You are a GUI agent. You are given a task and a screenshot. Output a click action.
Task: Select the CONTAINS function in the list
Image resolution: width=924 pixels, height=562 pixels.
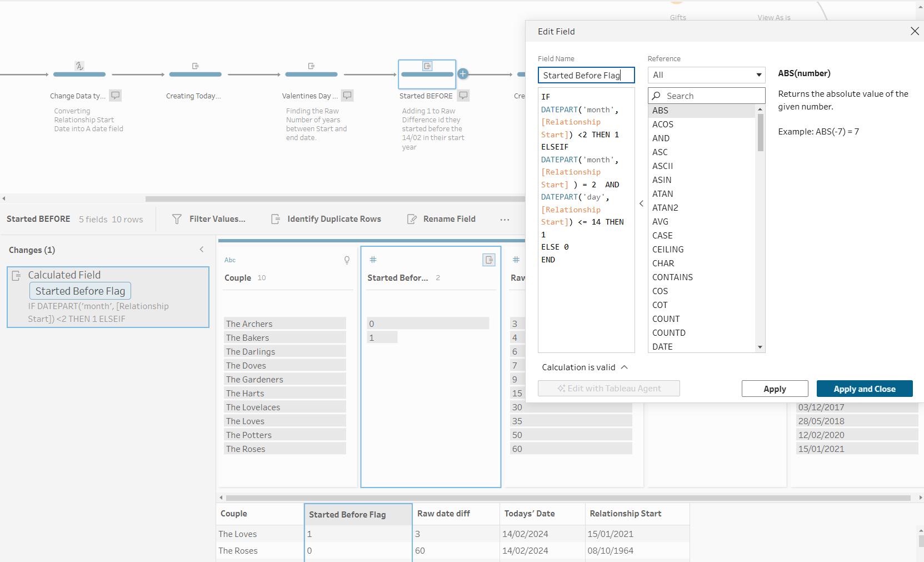pos(672,277)
